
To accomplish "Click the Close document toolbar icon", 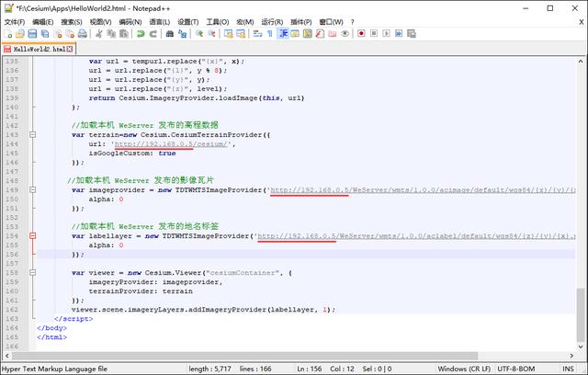I will [x=58, y=34].
